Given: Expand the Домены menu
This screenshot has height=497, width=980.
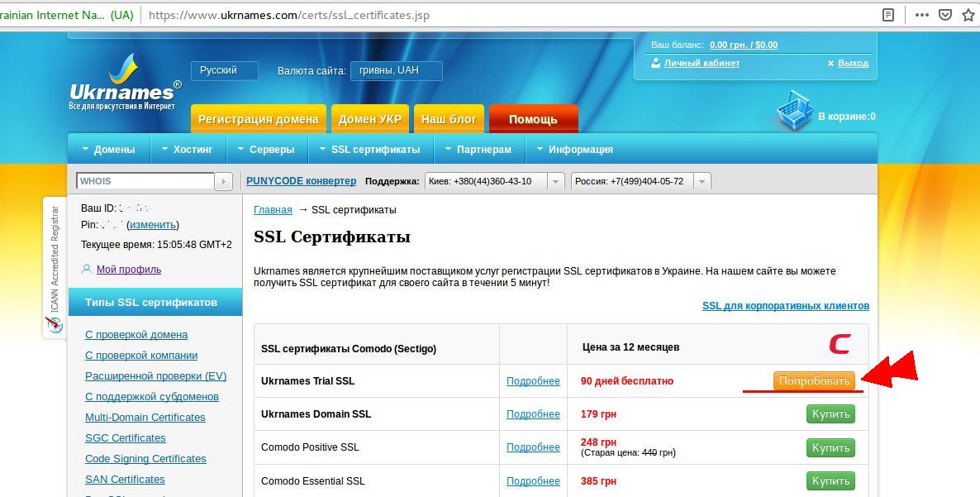Looking at the screenshot, I should [109, 150].
